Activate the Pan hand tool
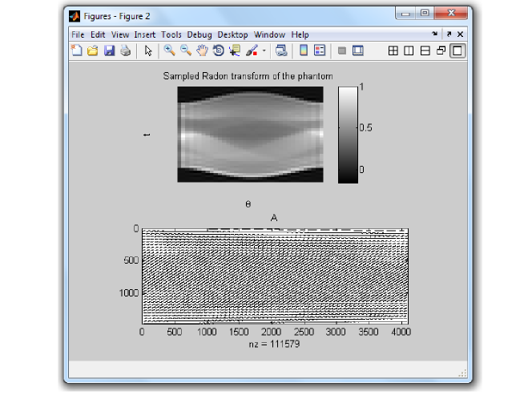The image size is (532, 399). 202,50
